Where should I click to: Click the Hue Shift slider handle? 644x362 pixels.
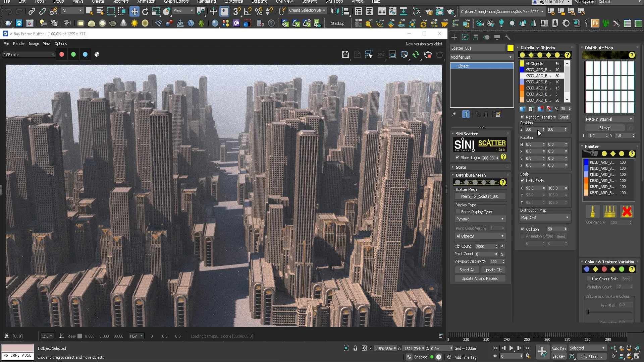pyautogui.click(x=587, y=312)
